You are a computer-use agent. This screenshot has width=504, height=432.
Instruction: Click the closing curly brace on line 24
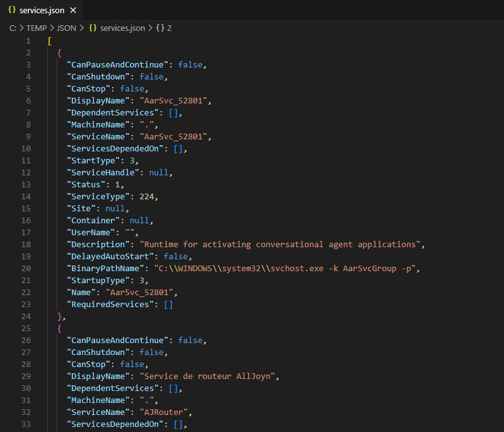(x=60, y=317)
